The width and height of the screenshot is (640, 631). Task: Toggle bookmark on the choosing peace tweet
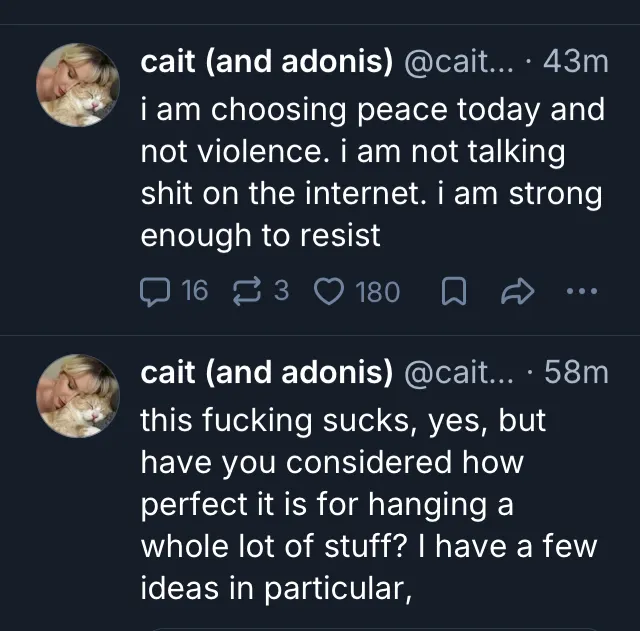click(452, 291)
